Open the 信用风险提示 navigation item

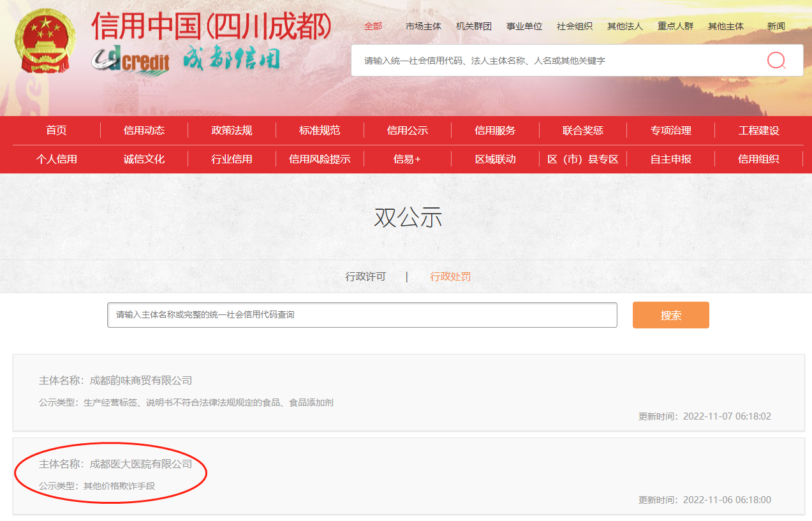[x=320, y=159]
